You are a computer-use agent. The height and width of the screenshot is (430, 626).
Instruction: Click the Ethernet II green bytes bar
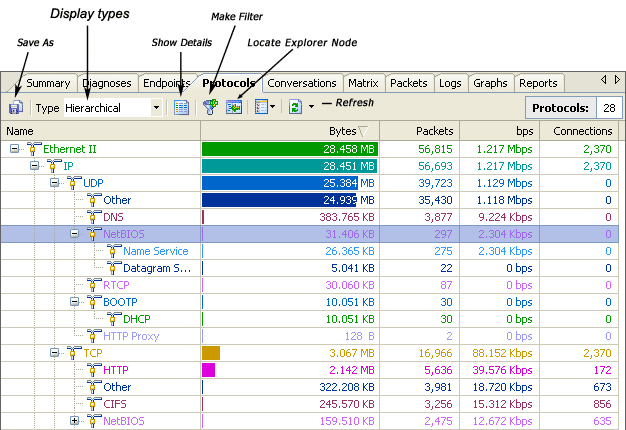(x=290, y=149)
